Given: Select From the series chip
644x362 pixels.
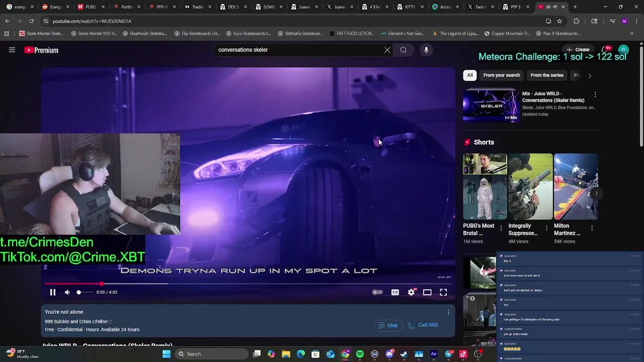Looking at the screenshot, I should [x=547, y=75].
